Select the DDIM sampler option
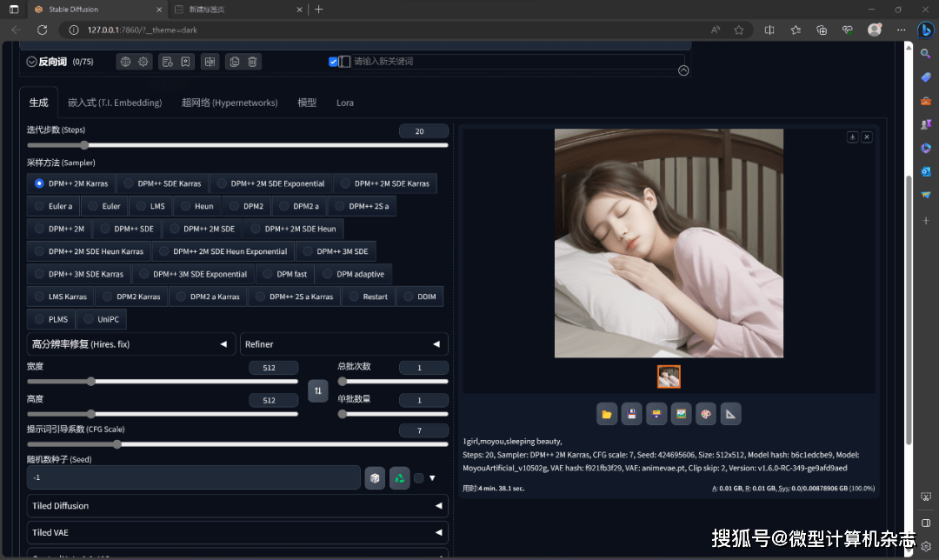The width and height of the screenshot is (939, 560). click(x=419, y=297)
